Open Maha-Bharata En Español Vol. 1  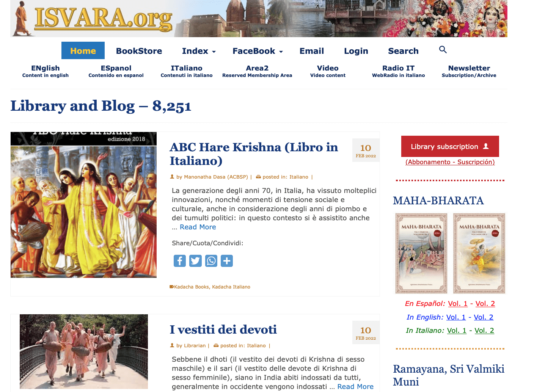(458, 304)
